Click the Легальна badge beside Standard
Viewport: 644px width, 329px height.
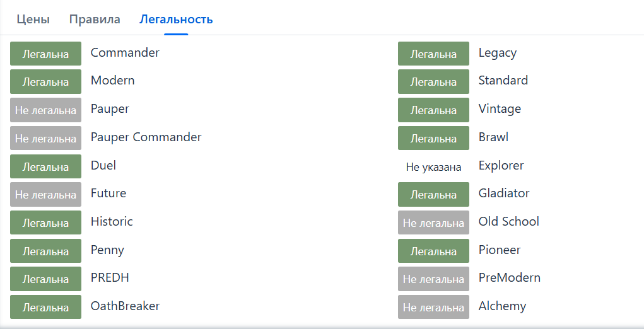click(433, 82)
